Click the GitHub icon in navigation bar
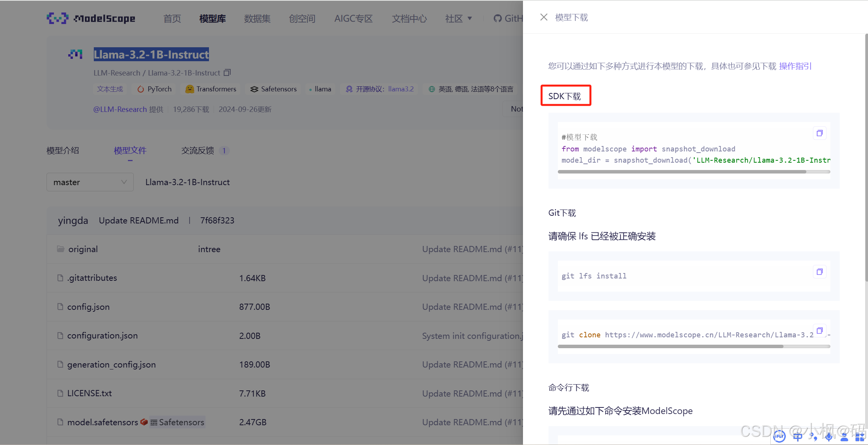This screenshot has width=868, height=445. (x=498, y=19)
